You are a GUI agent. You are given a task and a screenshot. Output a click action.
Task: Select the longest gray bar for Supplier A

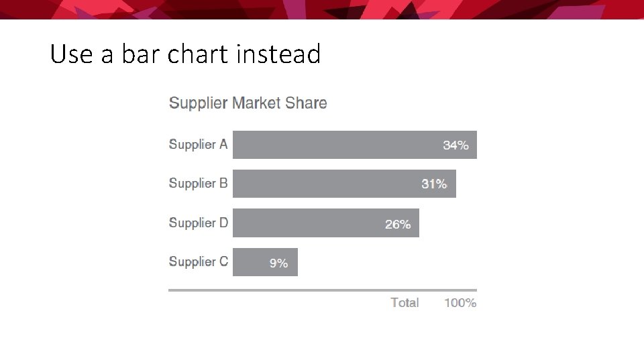point(335,145)
